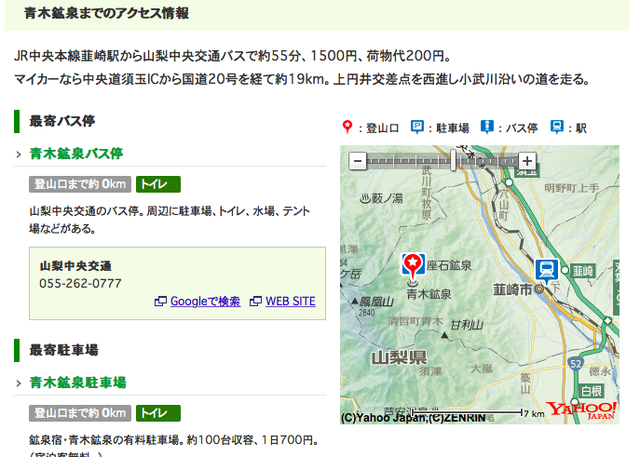Open the 青木鉱泉駐車場 heading link
Image resolution: width=640 pixels, height=457 pixels.
click(x=78, y=383)
